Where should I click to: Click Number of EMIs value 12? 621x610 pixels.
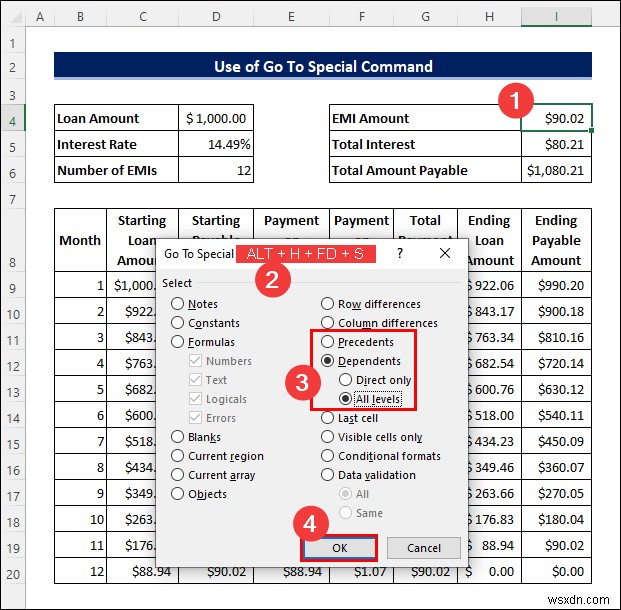pyautogui.click(x=216, y=170)
